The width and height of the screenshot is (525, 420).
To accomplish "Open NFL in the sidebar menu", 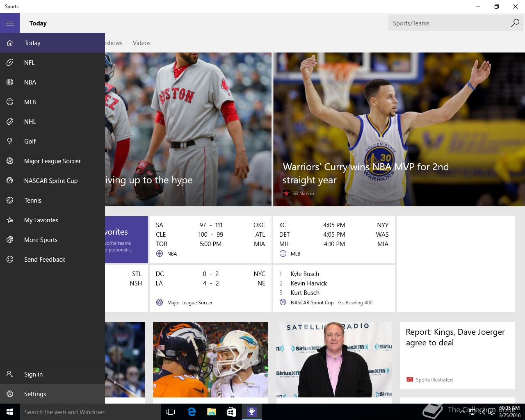I will point(52,63).
